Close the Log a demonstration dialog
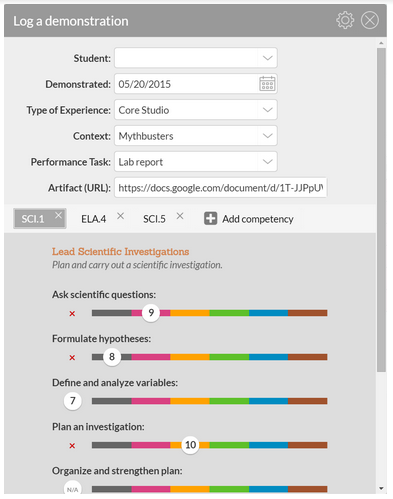Viewport: 393px width, 499px height. pyautogui.click(x=370, y=21)
